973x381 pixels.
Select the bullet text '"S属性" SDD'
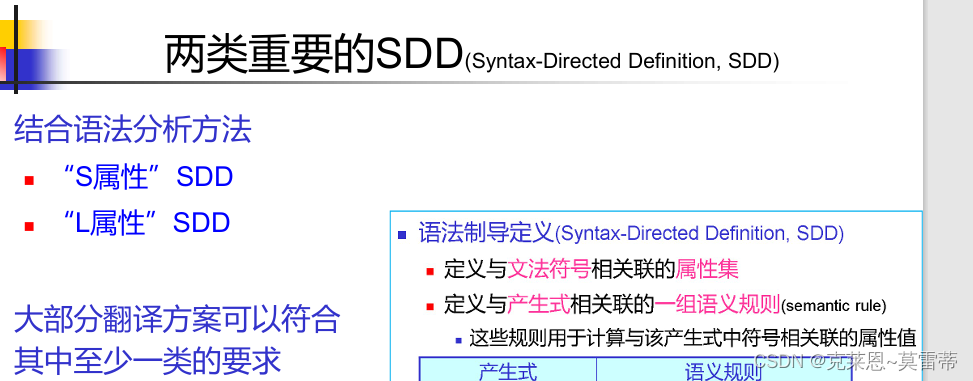tap(148, 177)
